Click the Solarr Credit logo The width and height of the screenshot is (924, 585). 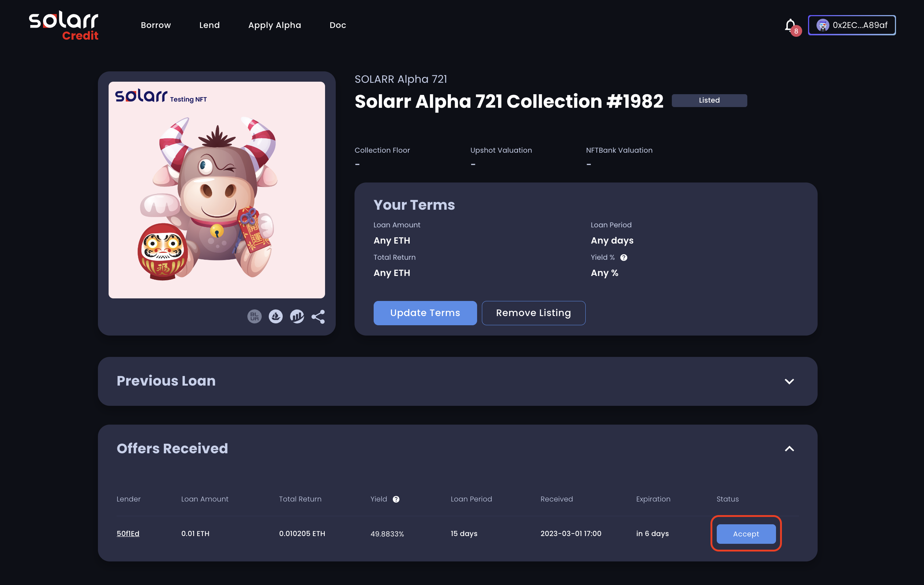point(64,25)
